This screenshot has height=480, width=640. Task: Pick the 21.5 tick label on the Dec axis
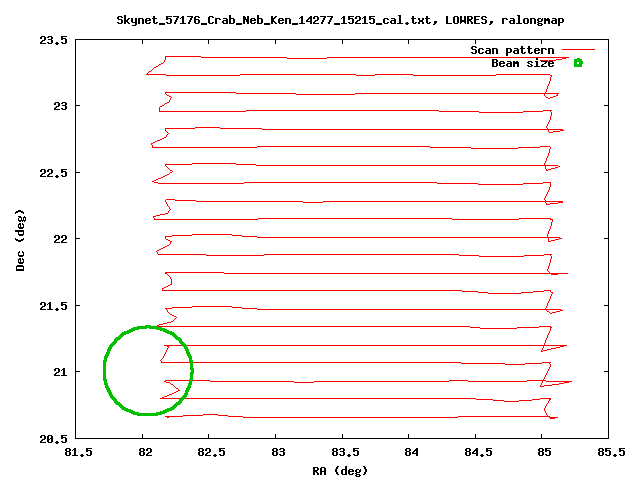[x=53, y=306]
